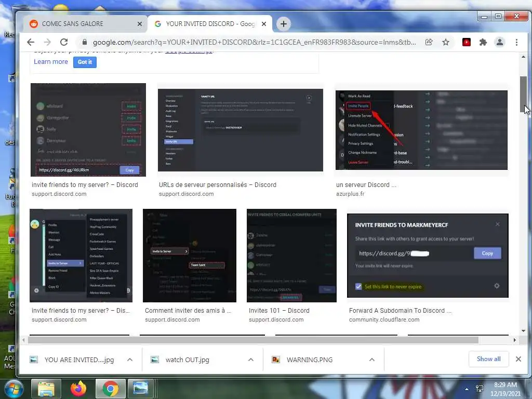532x399 pixels.
Task: Maximize the Chrome window
Action: [x=498, y=16]
